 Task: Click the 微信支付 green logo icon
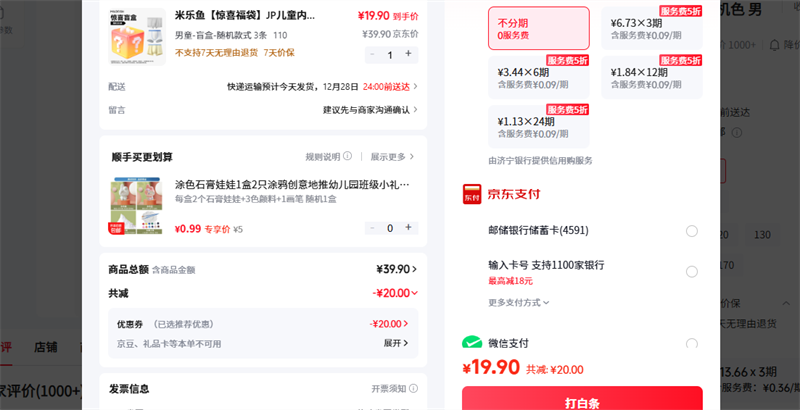pyautogui.click(x=472, y=343)
